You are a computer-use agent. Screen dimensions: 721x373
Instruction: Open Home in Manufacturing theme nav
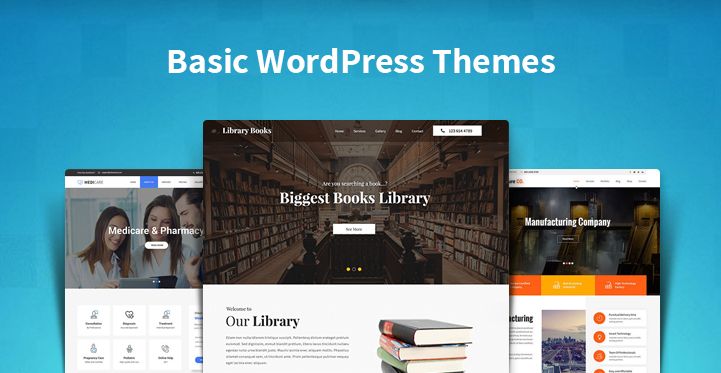576,181
